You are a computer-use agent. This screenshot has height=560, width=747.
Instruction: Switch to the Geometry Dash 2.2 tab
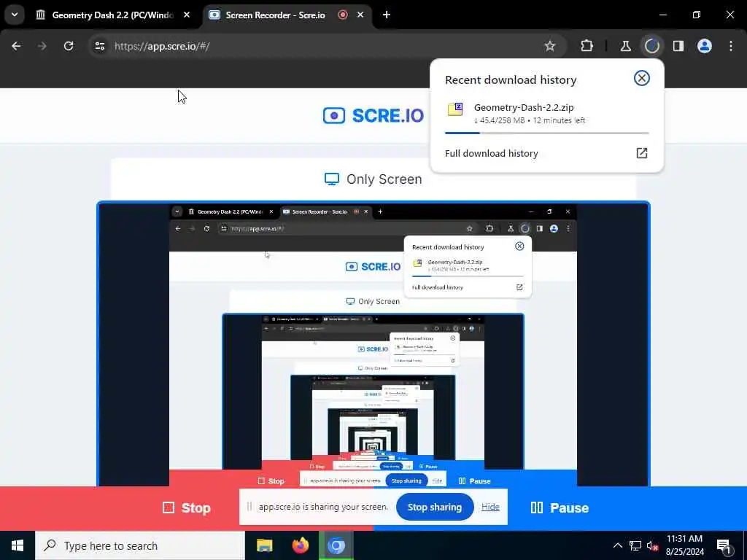(113, 15)
